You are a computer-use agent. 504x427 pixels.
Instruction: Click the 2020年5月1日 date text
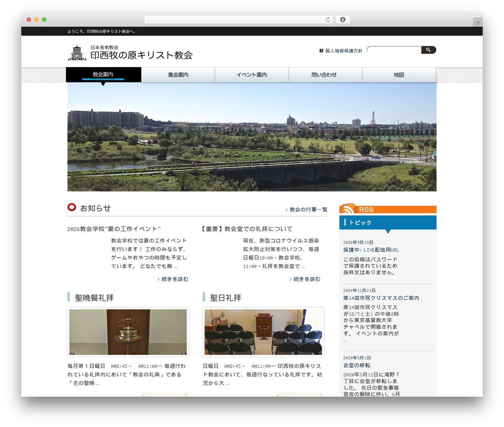(357, 358)
